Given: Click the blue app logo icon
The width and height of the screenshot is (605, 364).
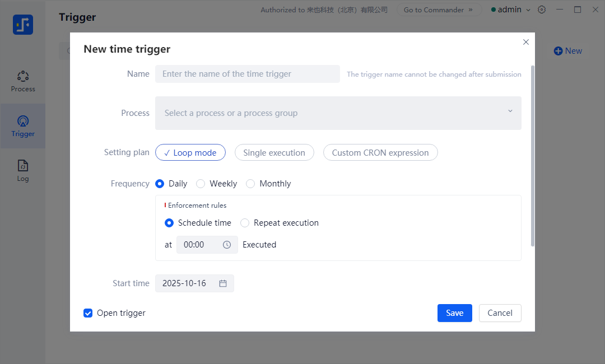Looking at the screenshot, I should 23,25.
